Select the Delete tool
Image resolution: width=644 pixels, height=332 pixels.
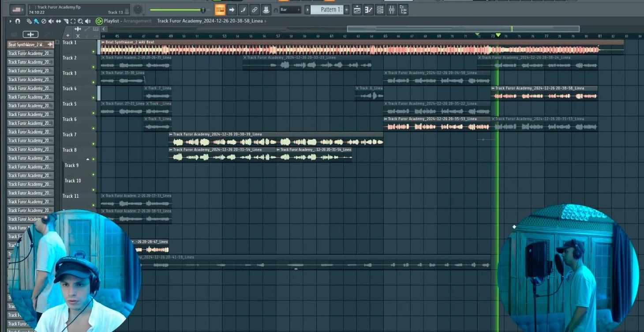[44, 21]
